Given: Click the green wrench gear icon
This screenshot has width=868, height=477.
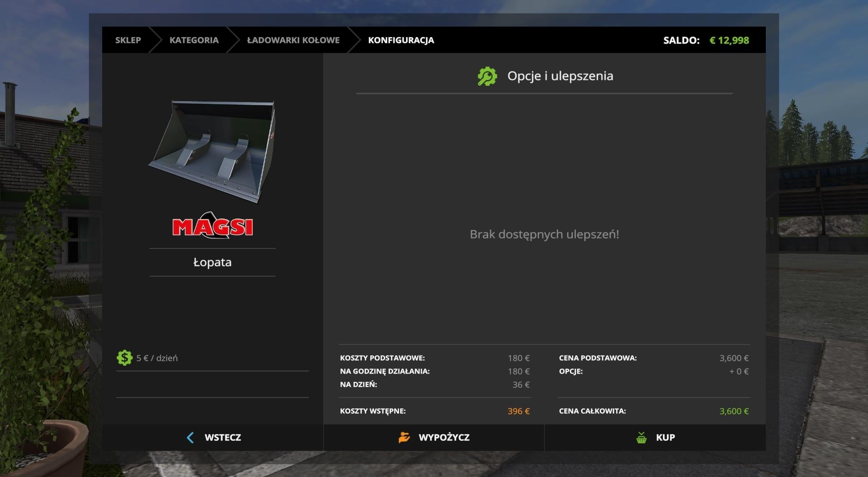Looking at the screenshot, I should click(487, 76).
